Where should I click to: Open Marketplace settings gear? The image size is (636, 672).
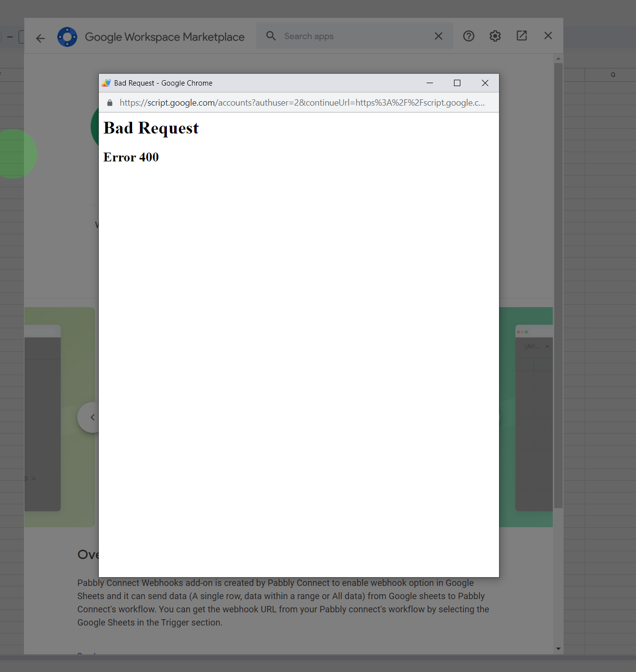pos(495,36)
